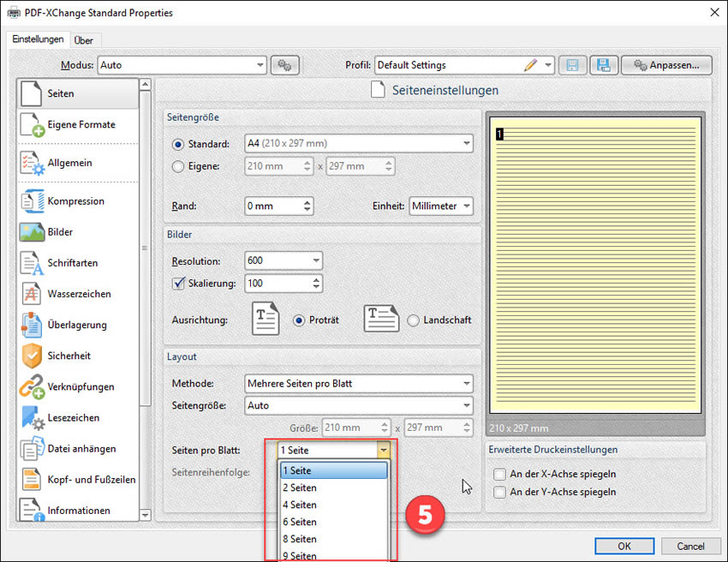The width and height of the screenshot is (728, 562).
Task: Open the Modus dropdown
Action: pos(182,65)
